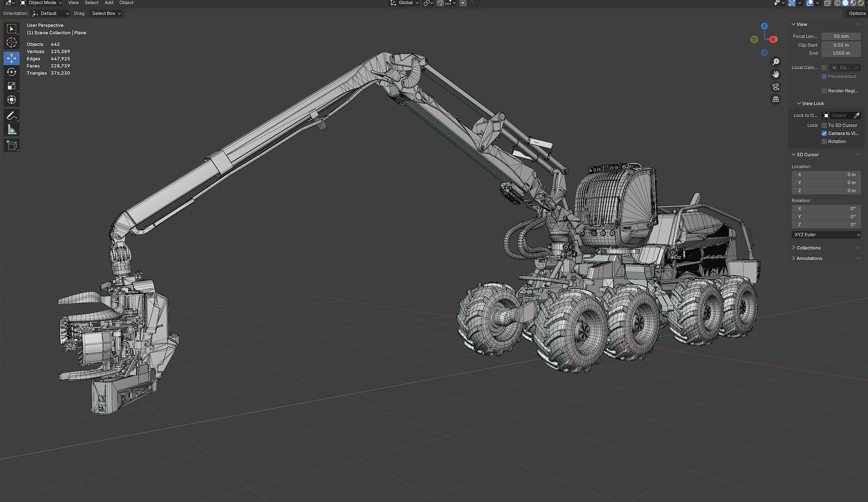Expand the Annotations panel
Screen dimensions: 868x502
(807, 258)
